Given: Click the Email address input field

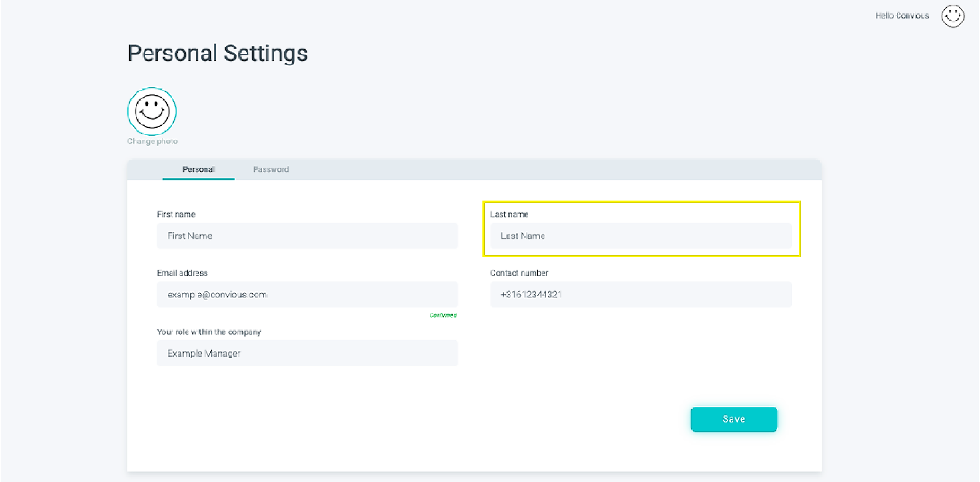Looking at the screenshot, I should (x=307, y=295).
